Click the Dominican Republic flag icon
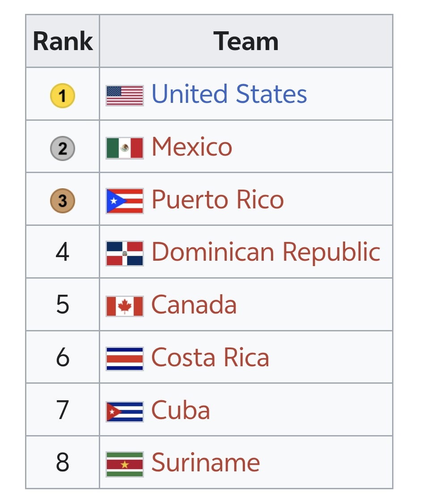 [125, 254]
